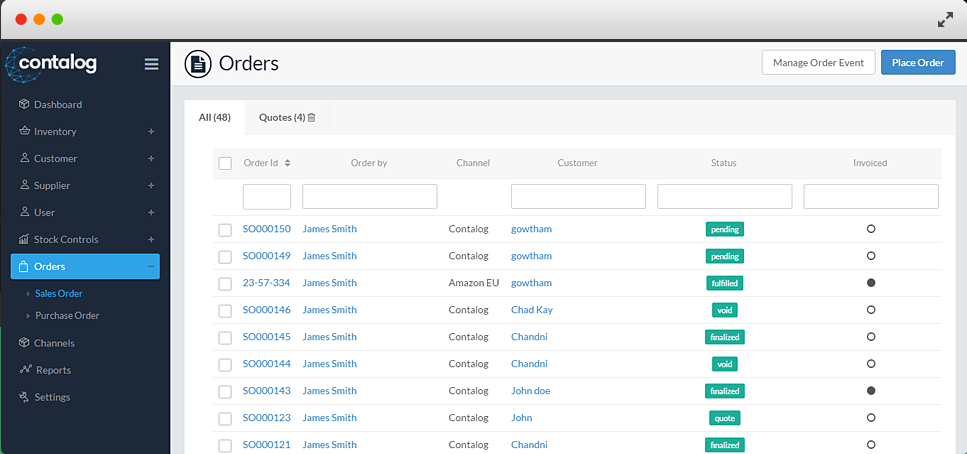Click the Order Id sort arrows
967x454 pixels.
tap(288, 163)
